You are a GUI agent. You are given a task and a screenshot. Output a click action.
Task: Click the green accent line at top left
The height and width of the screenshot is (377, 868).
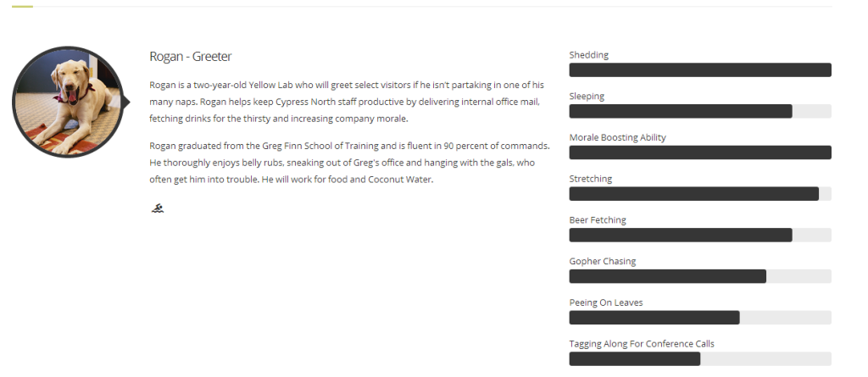22,6
